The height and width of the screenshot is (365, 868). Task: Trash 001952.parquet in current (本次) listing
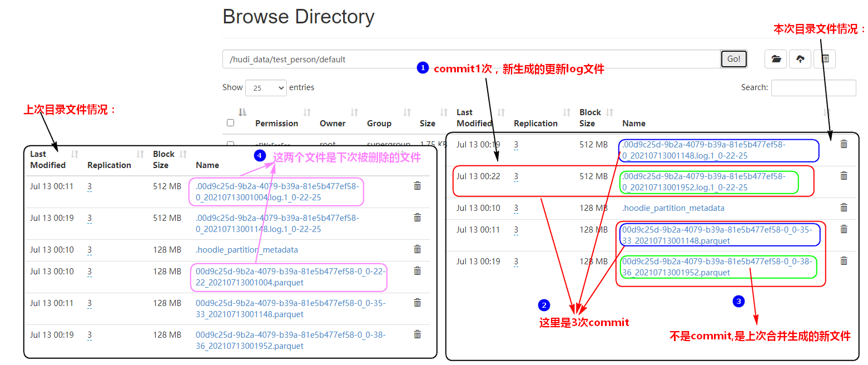[844, 261]
